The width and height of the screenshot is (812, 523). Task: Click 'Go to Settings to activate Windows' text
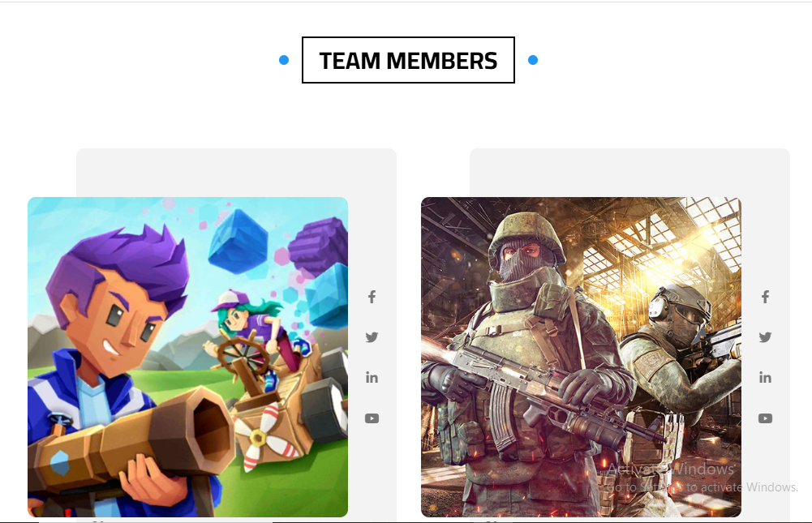point(702,487)
